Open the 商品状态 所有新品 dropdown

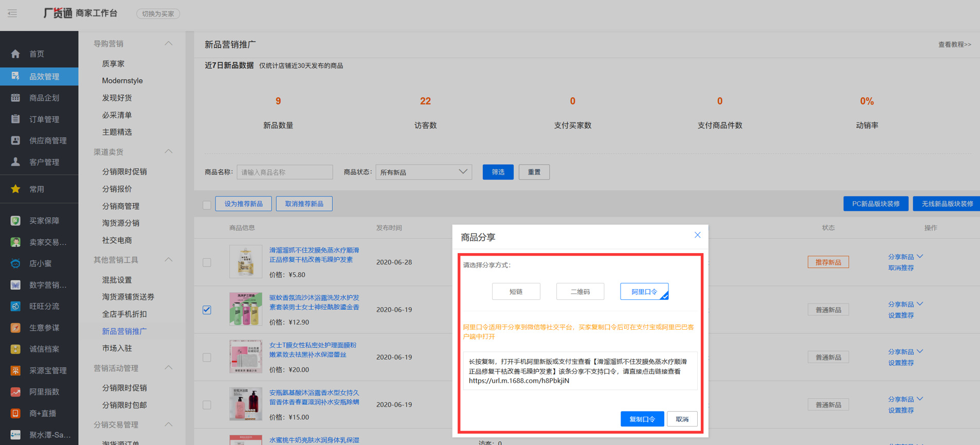coord(424,172)
